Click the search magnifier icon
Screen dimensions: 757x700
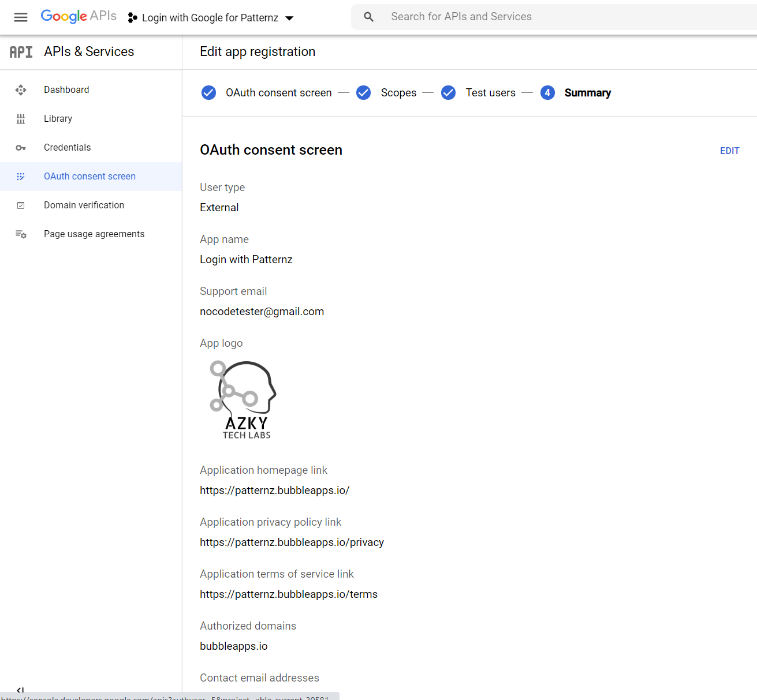pyautogui.click(x=369, y=17)
